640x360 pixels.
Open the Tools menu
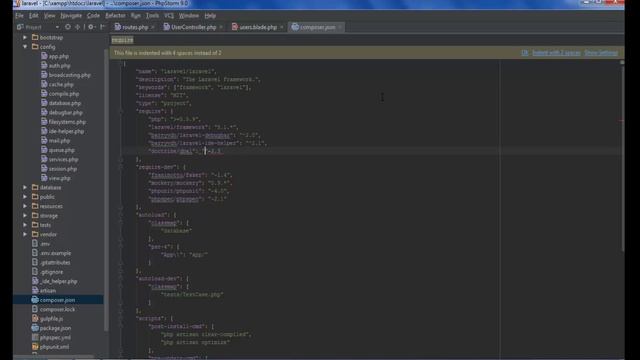(152, 16)
